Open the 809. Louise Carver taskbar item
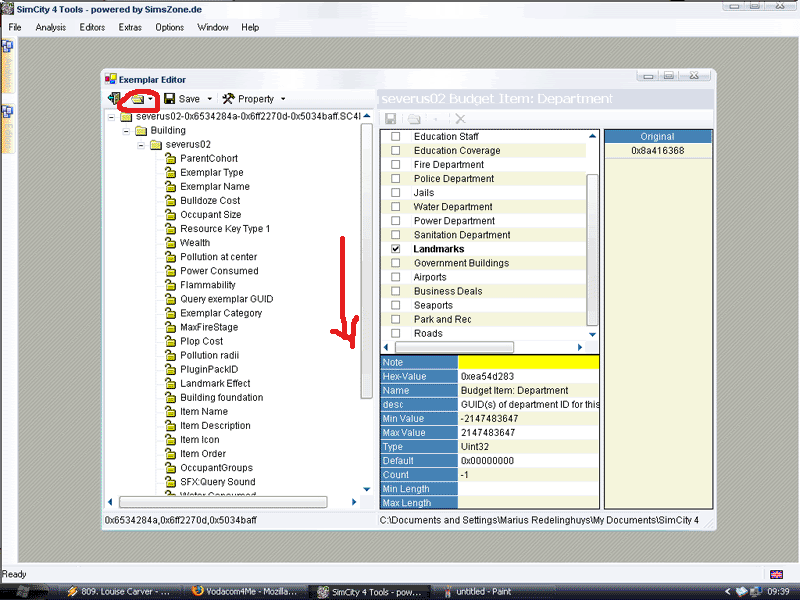 point(120,591)
